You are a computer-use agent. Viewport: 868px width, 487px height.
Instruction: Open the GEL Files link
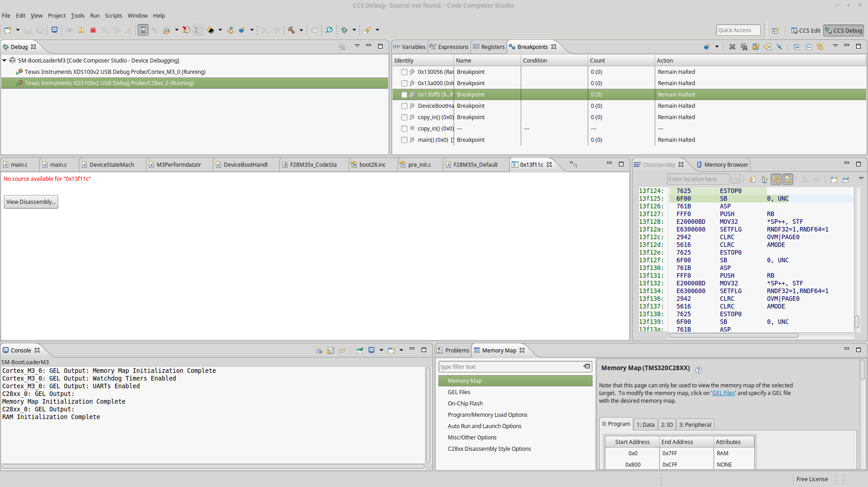tap(723, 393)
